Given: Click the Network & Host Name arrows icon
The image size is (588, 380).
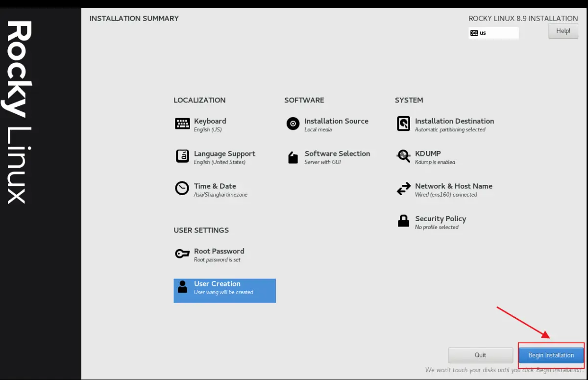Looking at the screenshot, I should pyautogui.click(x=403, y=189).
